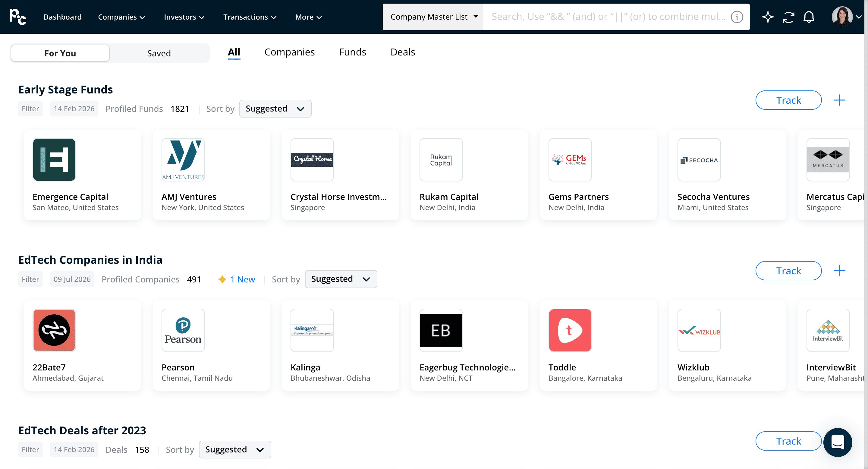Image resolution: width=868 pixels, height=469 pixels.
Task: Open the AI sparkle assistant icon
Action: [x=768, y=17]
